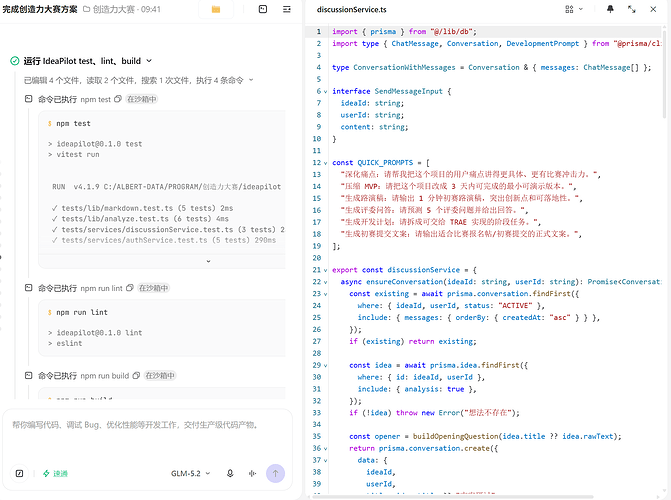Collapse the idea findFirst fold at line 29
The height and width of the screenshot is (500, 671).
point(326,366)
